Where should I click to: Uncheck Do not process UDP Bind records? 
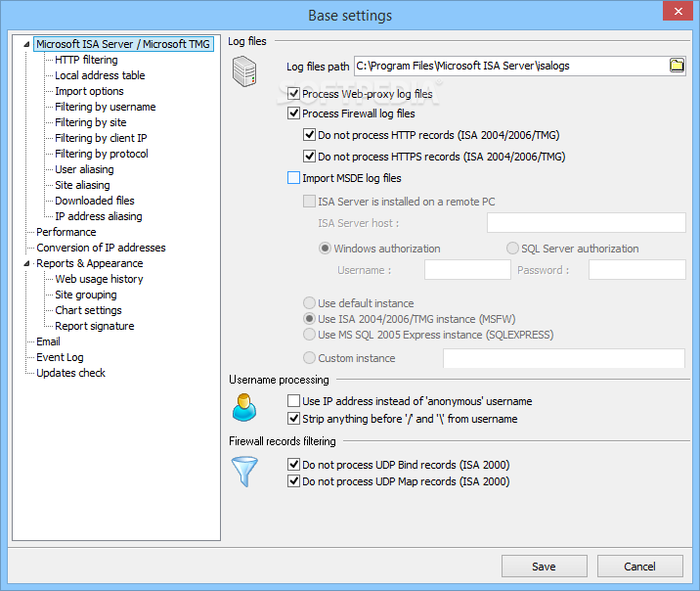pos(293,465)
